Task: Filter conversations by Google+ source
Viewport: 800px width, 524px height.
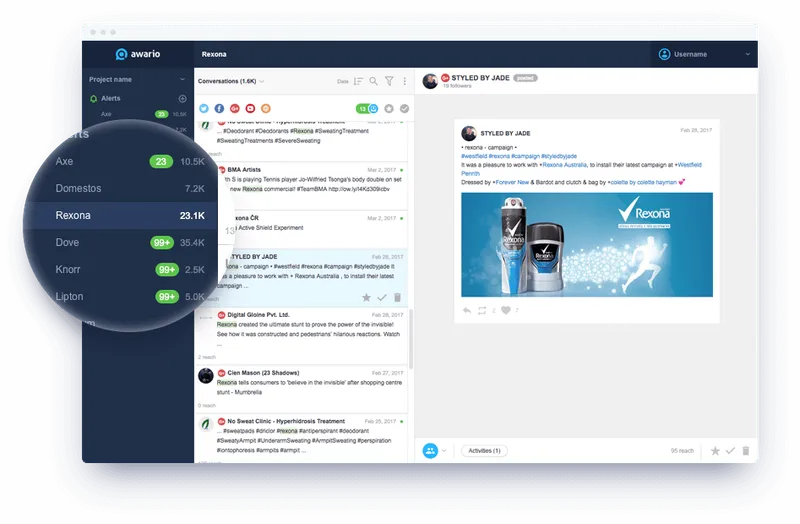Action: [x=235, y=108]
